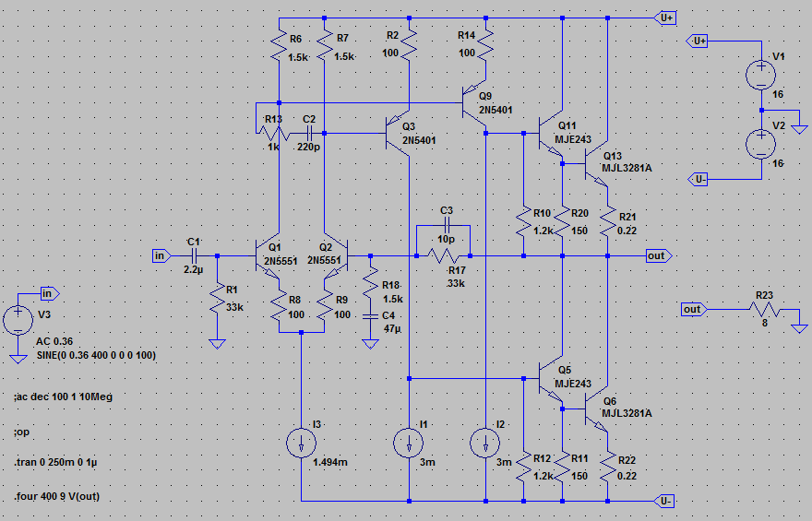The height and width of the screenshot is (521, 812).
Task: Select the Q13 MJL3281A output transistor
Action: tap(595, 163)
